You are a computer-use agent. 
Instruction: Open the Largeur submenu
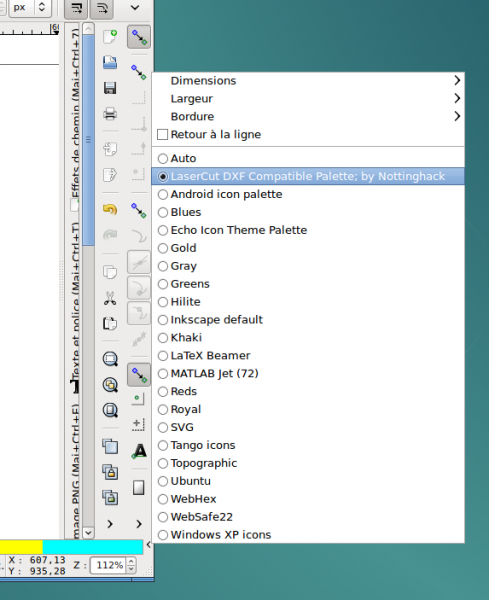(x=308, y=98)
